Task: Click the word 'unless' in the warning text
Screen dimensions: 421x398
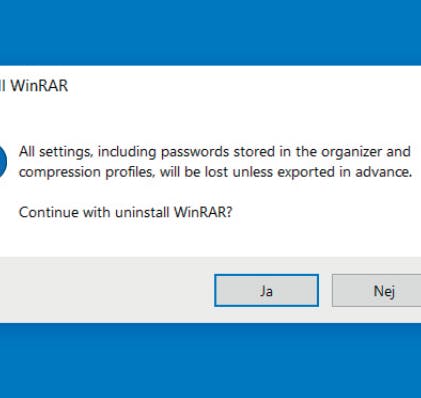Action: pyautogui.click(x=253, y=172)
